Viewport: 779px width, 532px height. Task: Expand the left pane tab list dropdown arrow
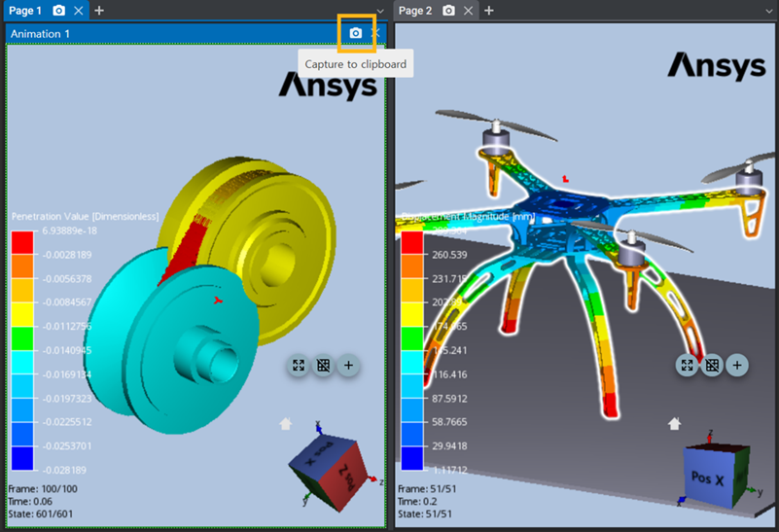pyautogui.click(x=380, y=11)
